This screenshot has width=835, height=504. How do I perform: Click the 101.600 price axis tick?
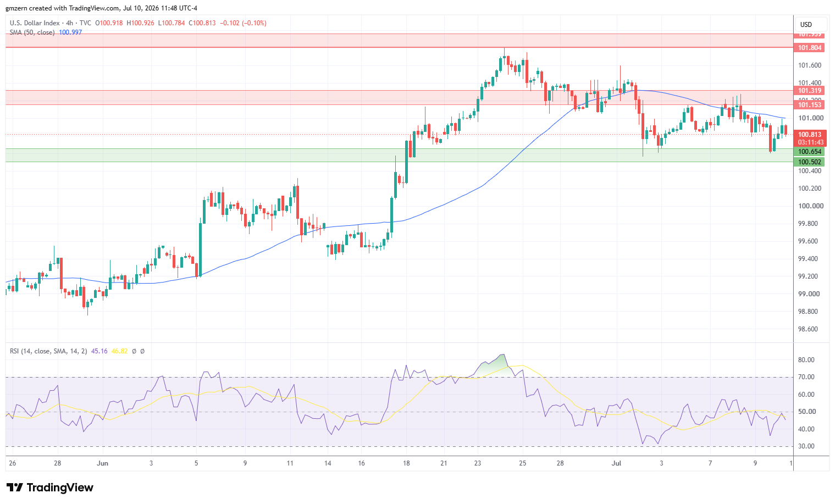tap(810, 65)
